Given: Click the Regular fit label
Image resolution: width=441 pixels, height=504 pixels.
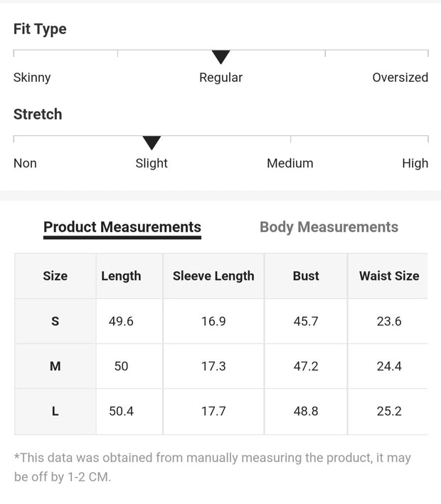Looking at the screenshot, I should pos(220,78).
